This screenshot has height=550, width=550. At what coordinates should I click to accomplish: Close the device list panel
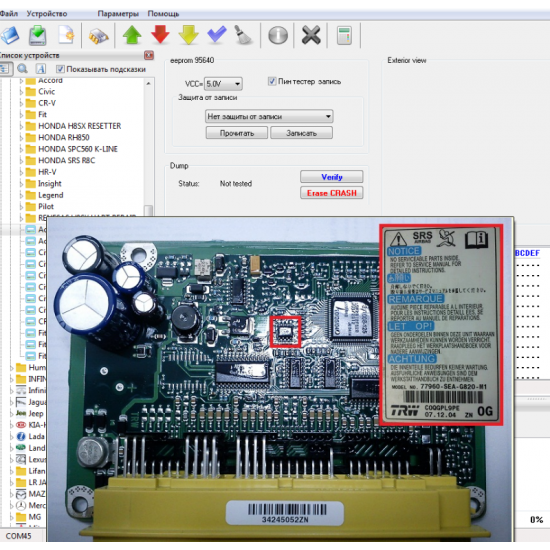tap(149, 55)
